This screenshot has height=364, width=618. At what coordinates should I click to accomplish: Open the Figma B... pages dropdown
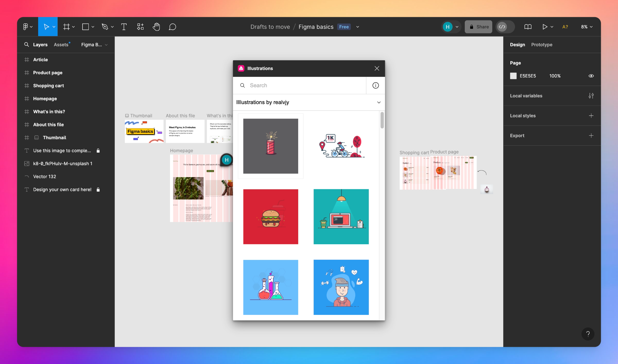pos(94,45)
